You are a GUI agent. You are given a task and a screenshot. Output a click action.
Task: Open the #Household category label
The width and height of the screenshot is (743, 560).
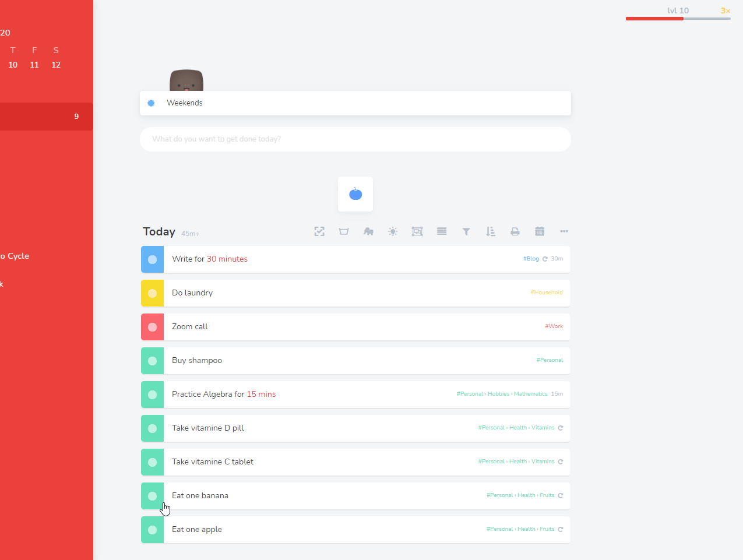click(547, 293)
